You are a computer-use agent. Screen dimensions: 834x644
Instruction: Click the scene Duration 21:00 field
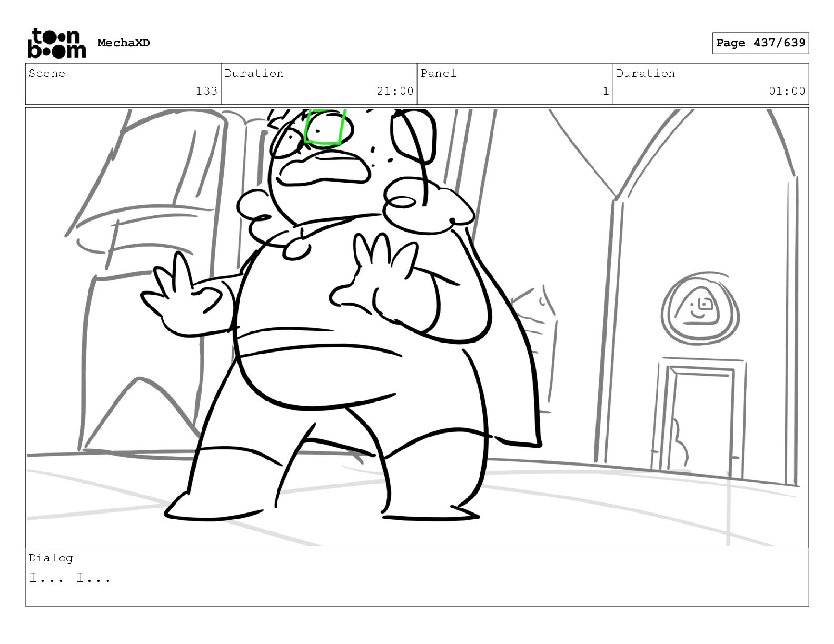tap(319, 84)
